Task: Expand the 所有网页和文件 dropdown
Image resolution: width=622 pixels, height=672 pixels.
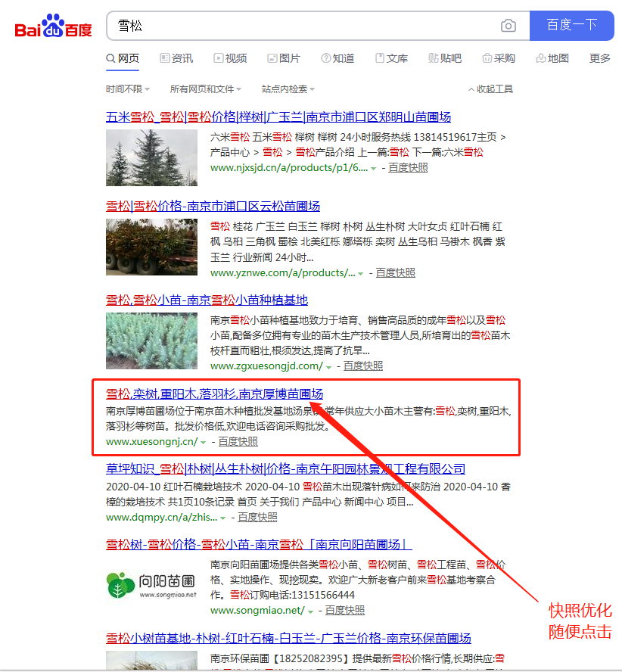Action: [206, 89]
